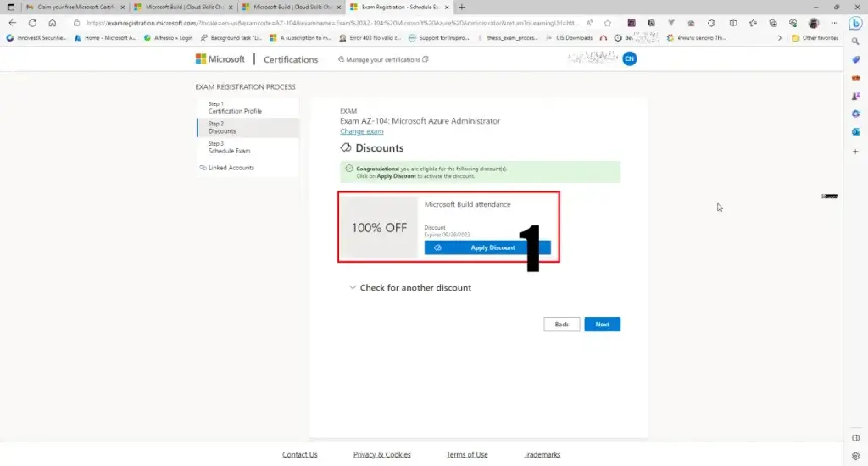View site information lock icon
868x466 pixels.
click(x=77, y=23)
